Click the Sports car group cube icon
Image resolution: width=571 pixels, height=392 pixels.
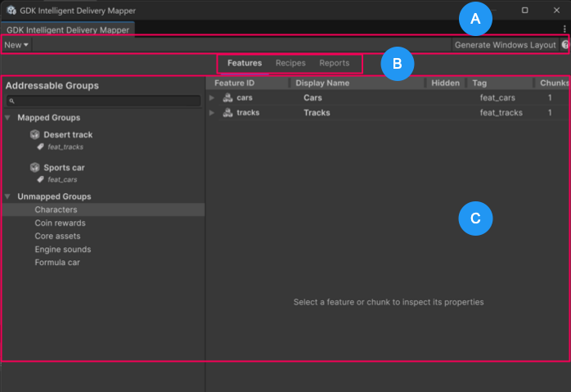35,168
